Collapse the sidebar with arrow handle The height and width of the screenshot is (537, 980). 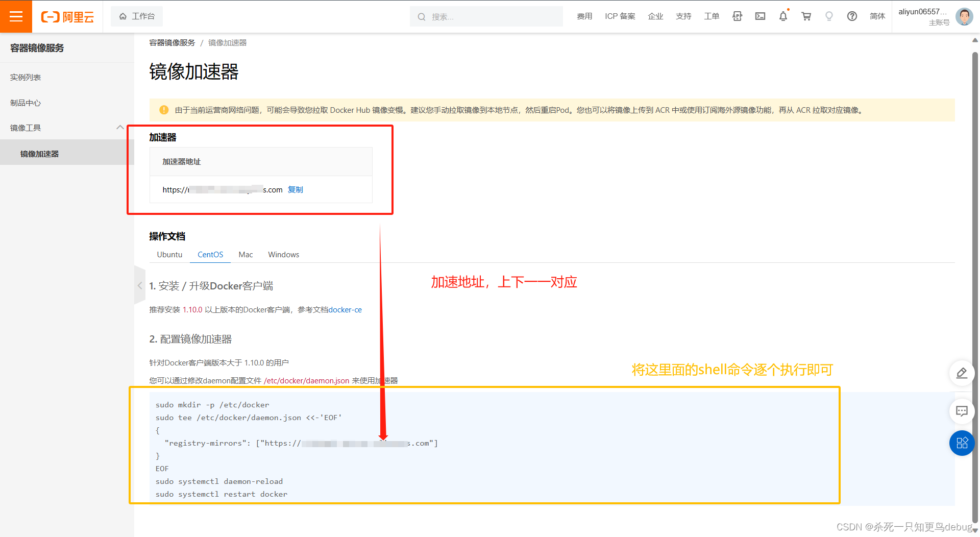pyautogui.click(x=139, y=285)
